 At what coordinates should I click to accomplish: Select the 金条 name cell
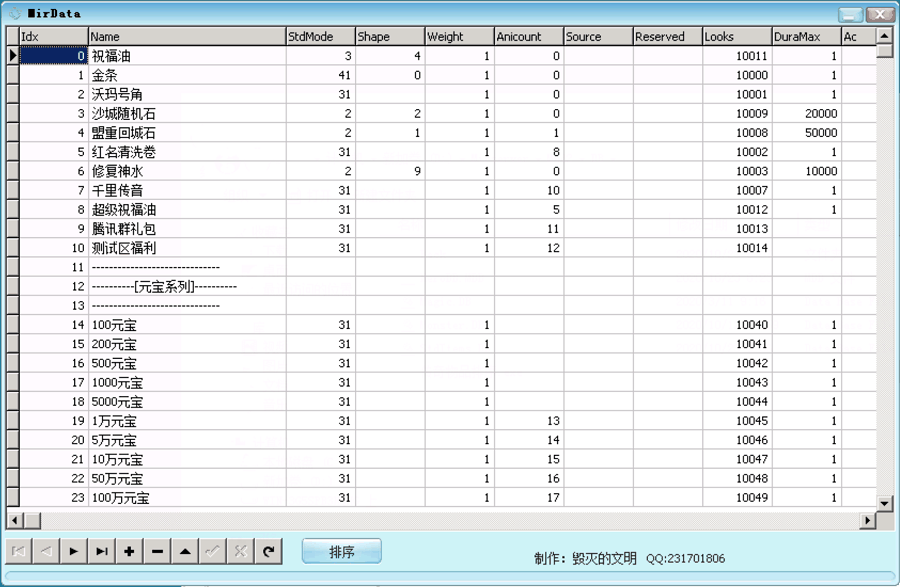click(186, 75)
